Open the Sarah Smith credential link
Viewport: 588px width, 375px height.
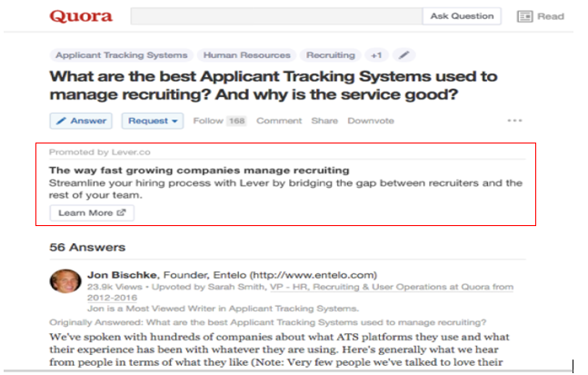pos(300,292)
